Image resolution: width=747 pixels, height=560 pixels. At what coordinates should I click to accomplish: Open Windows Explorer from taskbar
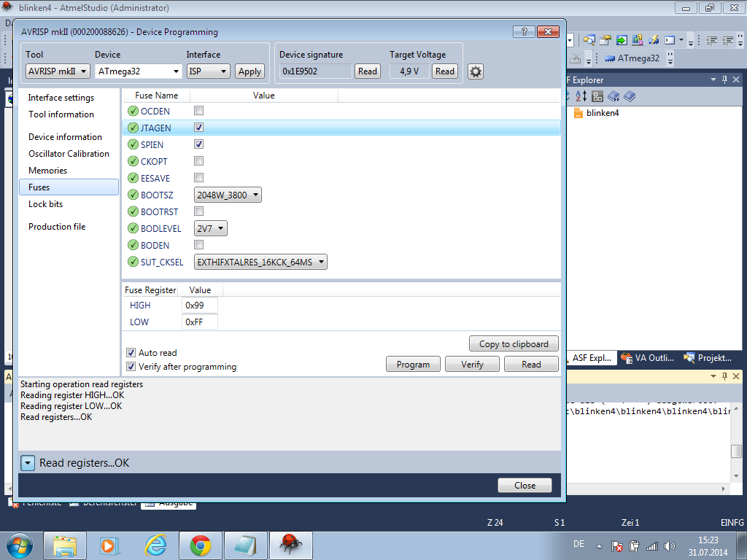tap(65, 545)
